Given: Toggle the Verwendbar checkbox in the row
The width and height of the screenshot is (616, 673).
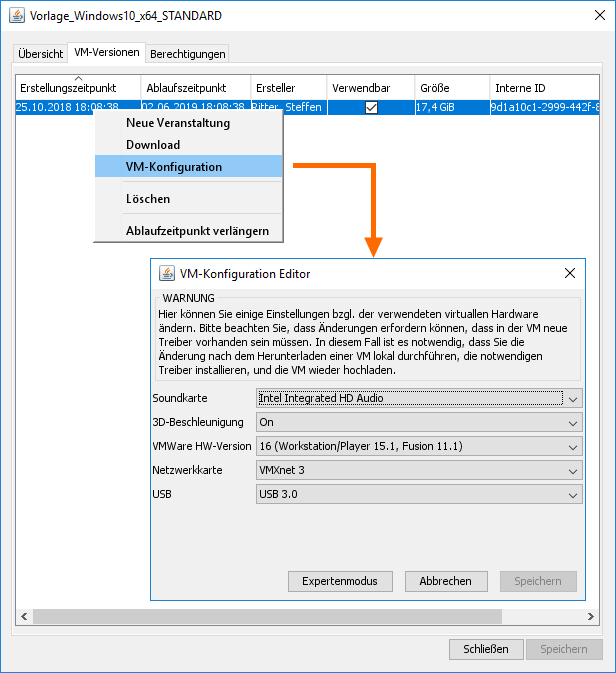Looking at the screenshot, I should 371,107.
